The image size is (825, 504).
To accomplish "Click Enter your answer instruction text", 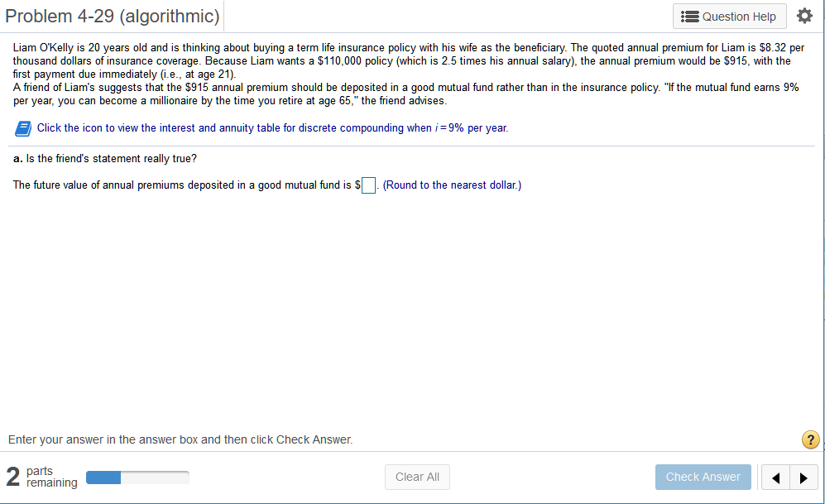I will coord(180,439).
